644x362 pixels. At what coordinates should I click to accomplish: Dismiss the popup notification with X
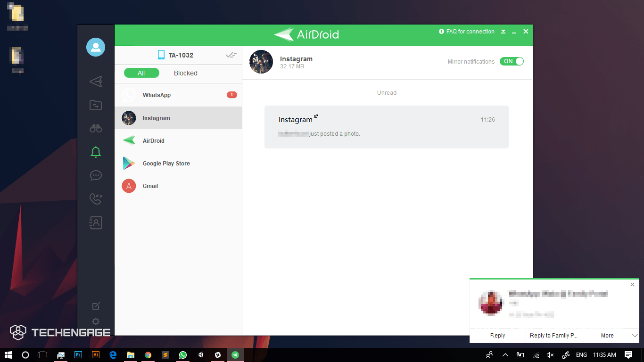(632, 284)
